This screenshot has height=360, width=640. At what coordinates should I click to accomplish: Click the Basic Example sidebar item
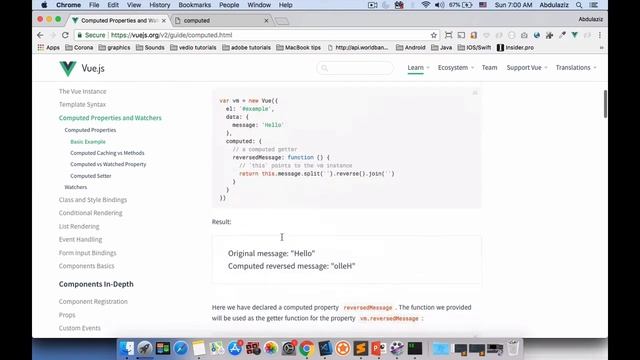pos(88,142)
